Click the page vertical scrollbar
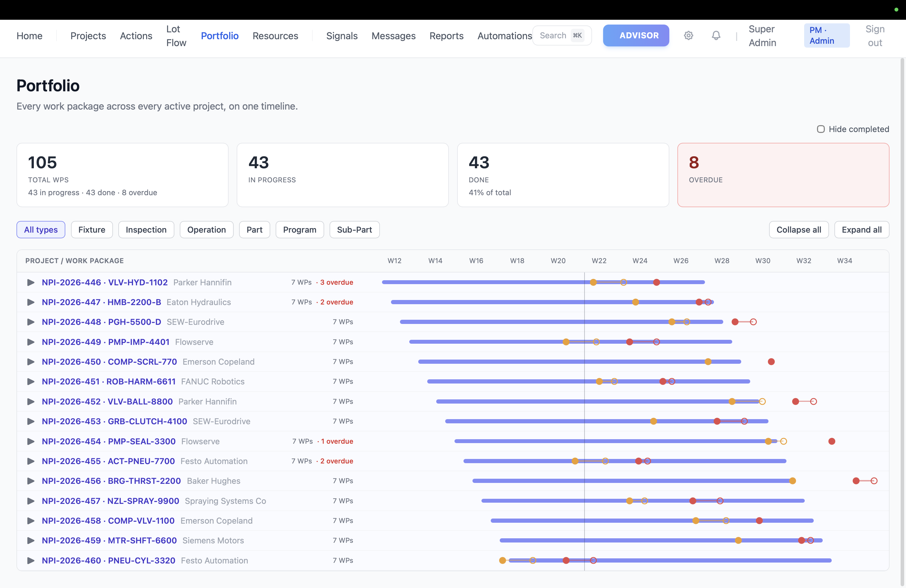 [902, 322]
